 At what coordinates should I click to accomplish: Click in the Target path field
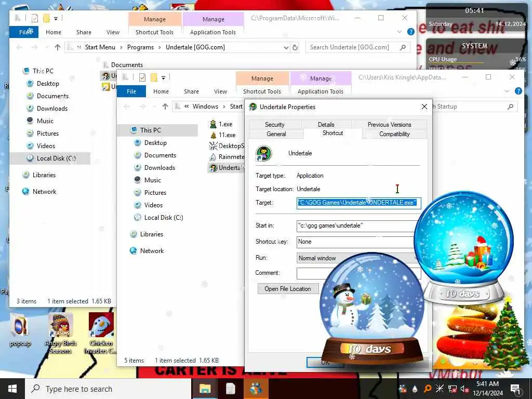(x=358, y=203)
